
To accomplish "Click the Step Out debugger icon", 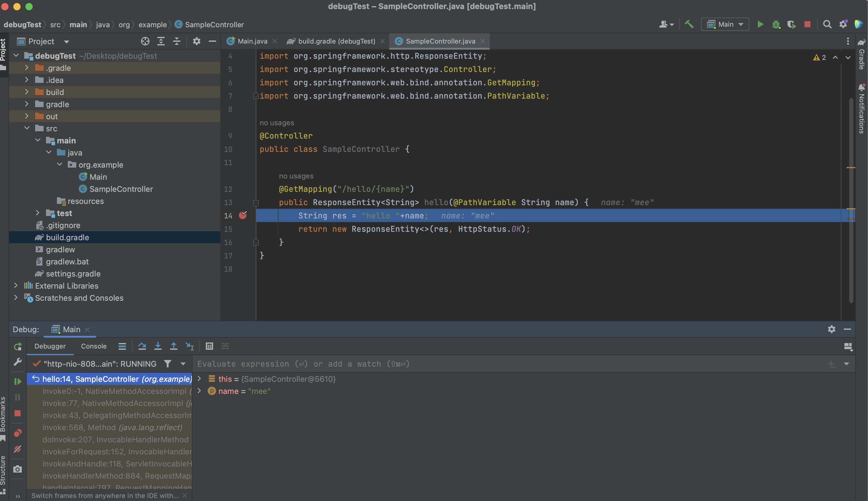I will [x=174, y=346].
